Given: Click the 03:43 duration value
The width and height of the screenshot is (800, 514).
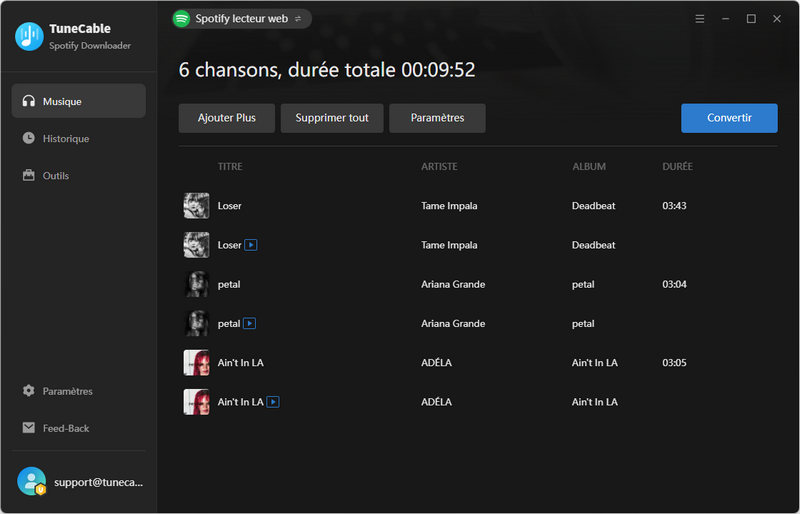Looking at the screenshot, I should [x=674, y=206].
